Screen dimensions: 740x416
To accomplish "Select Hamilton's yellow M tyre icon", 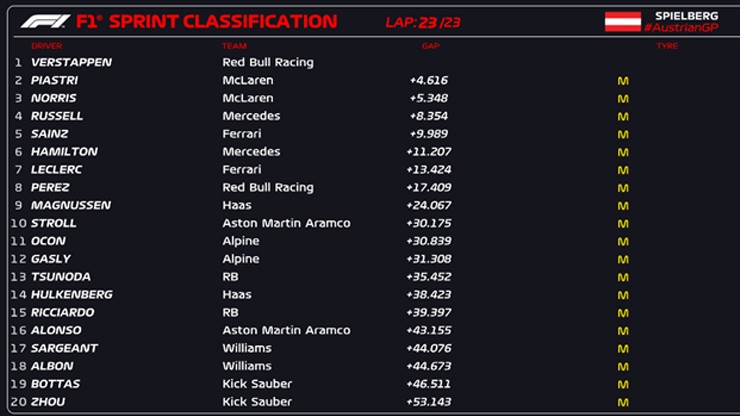I will [623, 152].
